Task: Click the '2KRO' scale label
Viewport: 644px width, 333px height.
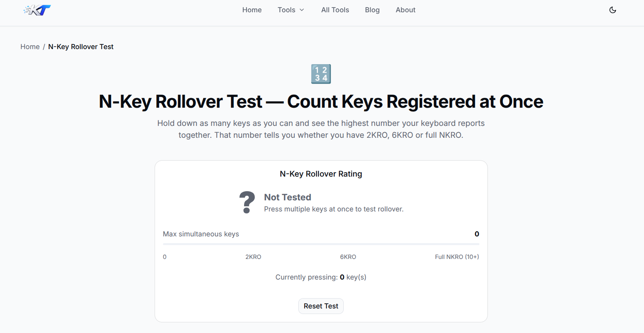Action: tap(253, 257)
